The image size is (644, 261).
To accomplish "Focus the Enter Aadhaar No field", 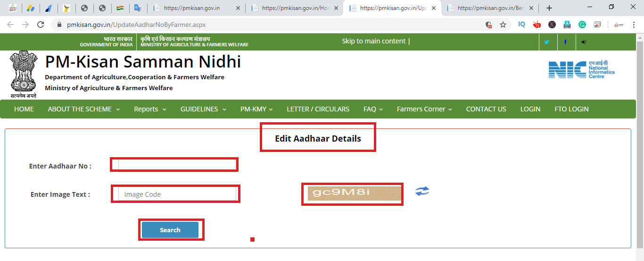I will pyautogui.click(x=177, y=164).
